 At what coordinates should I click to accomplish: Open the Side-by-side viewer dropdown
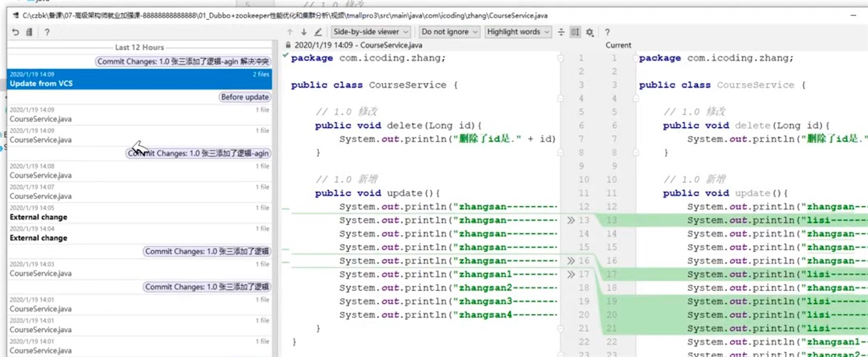371,32
